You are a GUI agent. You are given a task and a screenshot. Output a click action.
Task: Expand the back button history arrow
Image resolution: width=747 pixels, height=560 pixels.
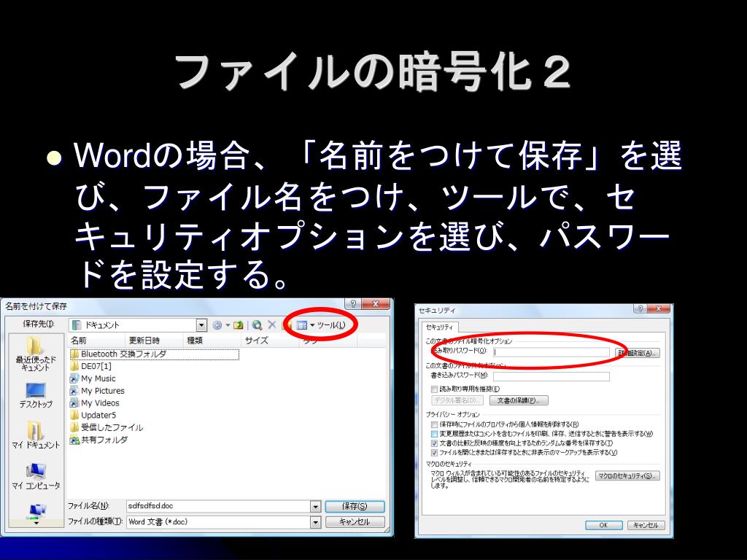point(228,325)
